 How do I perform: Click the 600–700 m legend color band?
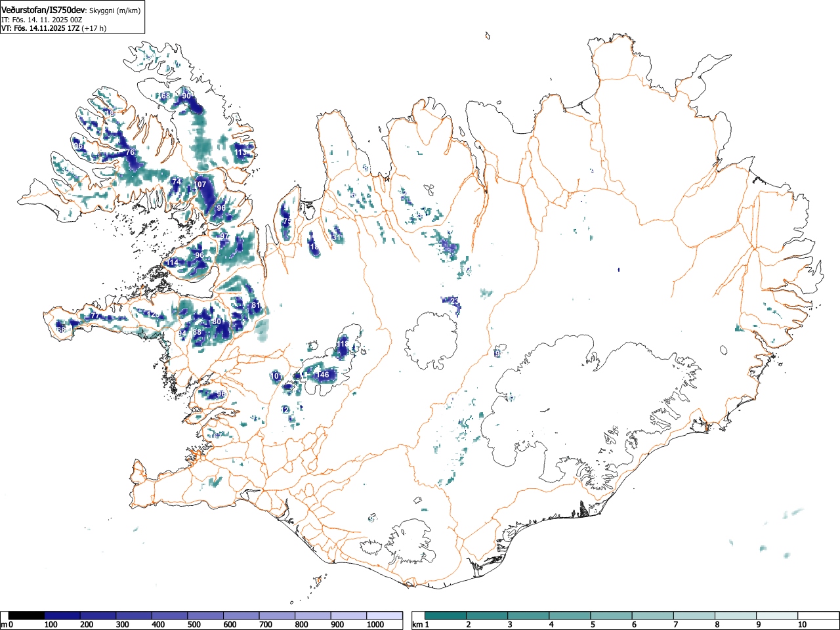point(241,616)
